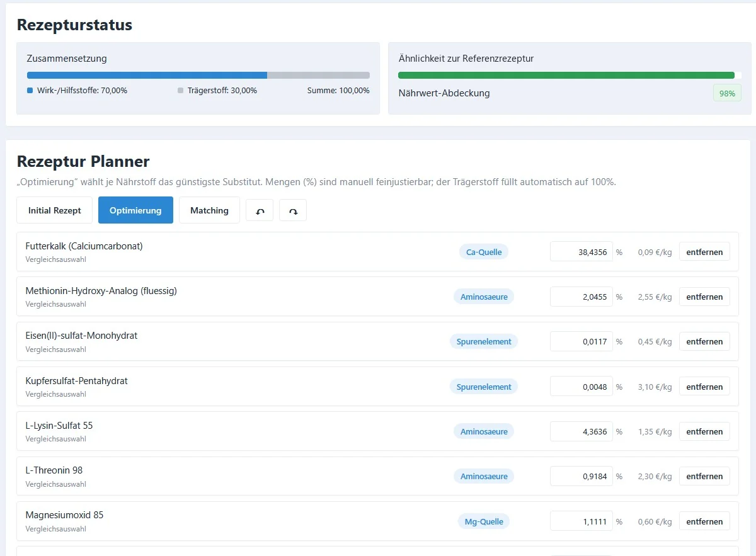756x556 pixels.
Task: Click the L-Lysin-Sulfat 55 ingredient name
Action: click(59, 426)
